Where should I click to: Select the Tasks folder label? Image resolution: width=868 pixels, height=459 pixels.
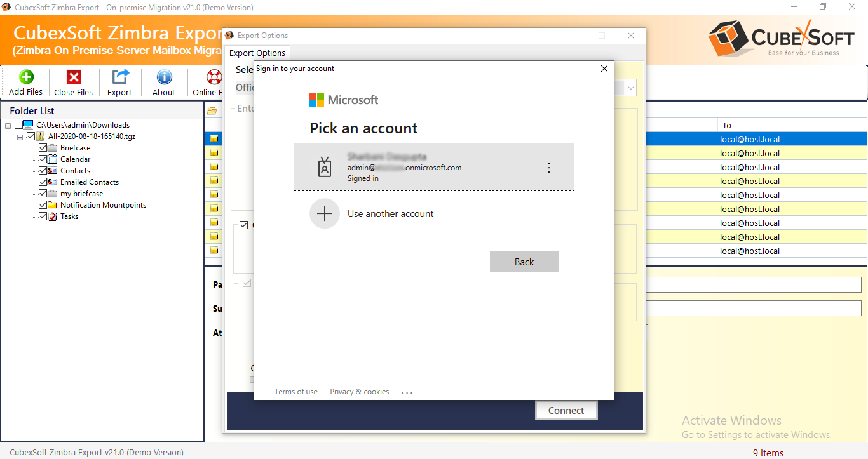tap(69, 216)
